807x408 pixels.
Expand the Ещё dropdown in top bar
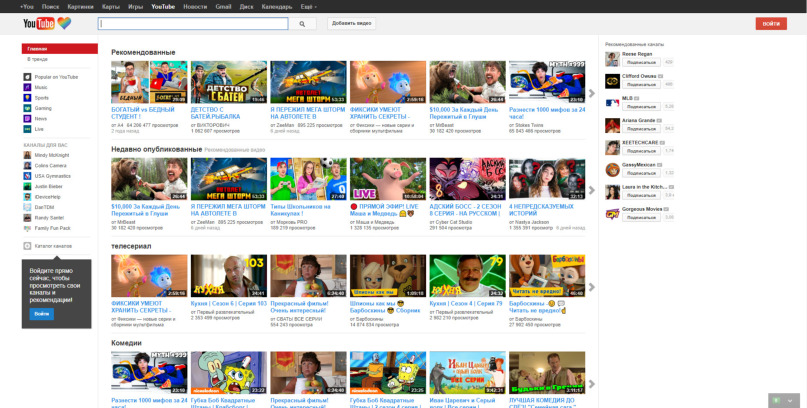click(308, 7)
